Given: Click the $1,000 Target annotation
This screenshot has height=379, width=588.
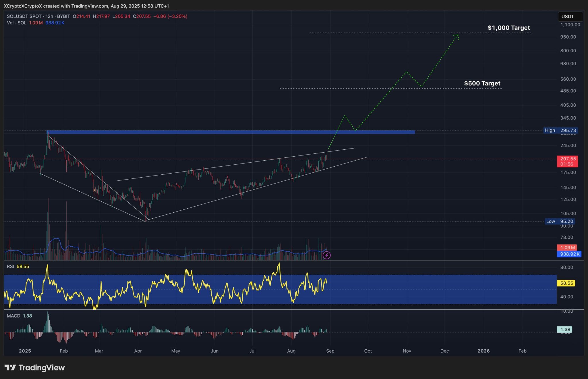Looking at the screenshot, I should click(x=508, y=28).
